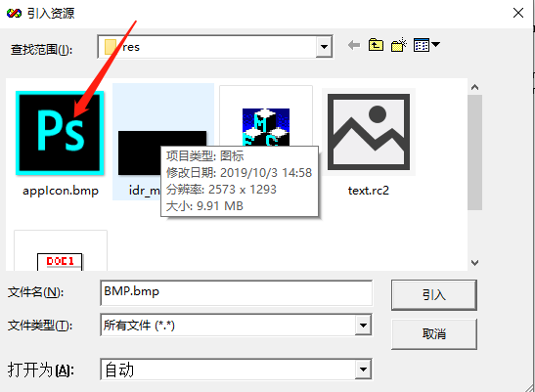Select the MFC blue icon file
The height and width of the screenshot is (392, 535).
(x=266, y=127)
